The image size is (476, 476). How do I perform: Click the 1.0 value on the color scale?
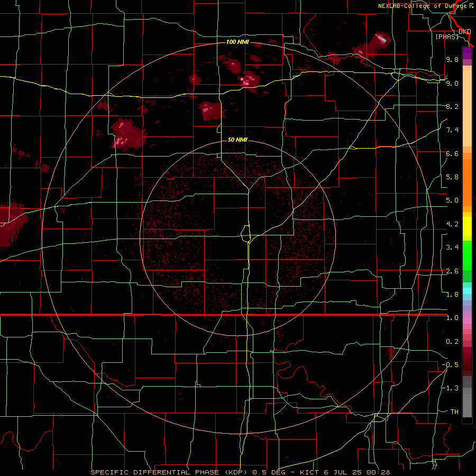click(x=452, y=318)
